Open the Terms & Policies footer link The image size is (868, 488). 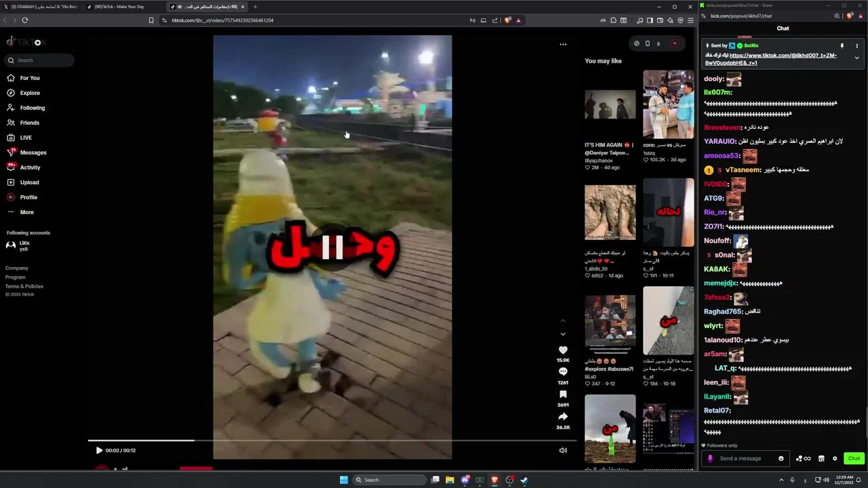(x=24, y=286)
